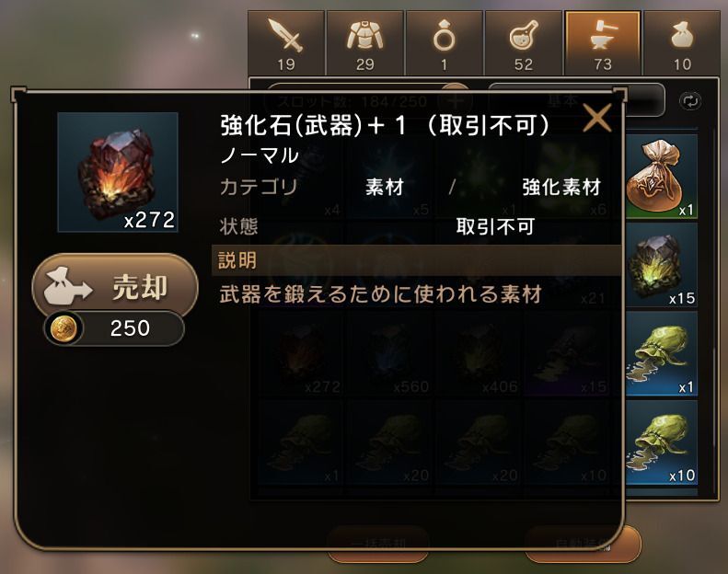Open the weapons tab with sword icon
This screenshot has height=574, width=728.
click(x=286, y=42)
